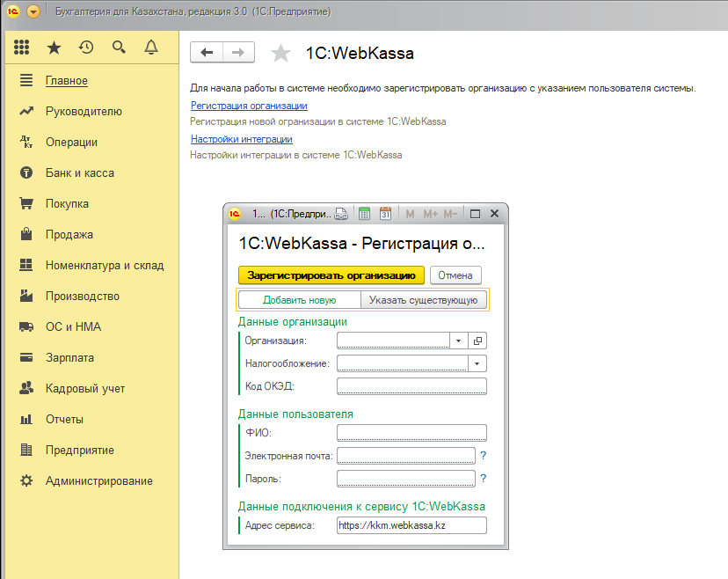Click printer icon in dialog title bar

341,214
